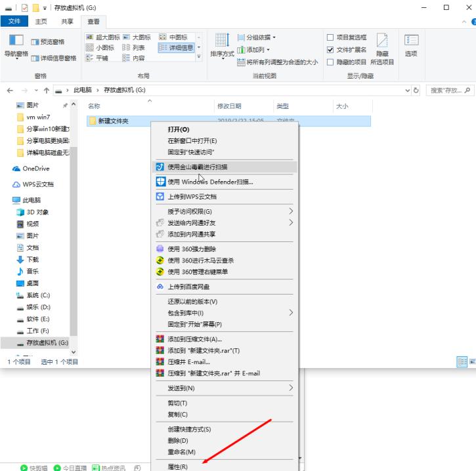Screen dimensions: 476x471
Task: Switch to Small icons layout
Action: (x=100, y=48)
